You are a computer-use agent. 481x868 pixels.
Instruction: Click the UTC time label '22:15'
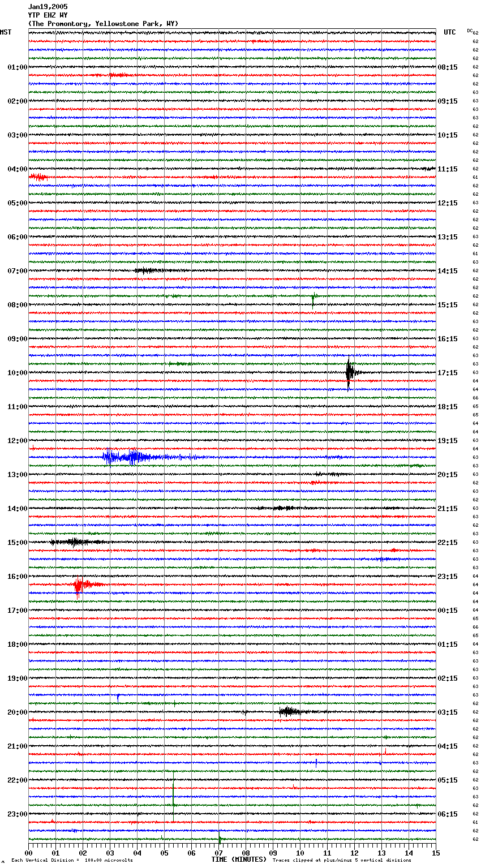[x=448, y=543]
